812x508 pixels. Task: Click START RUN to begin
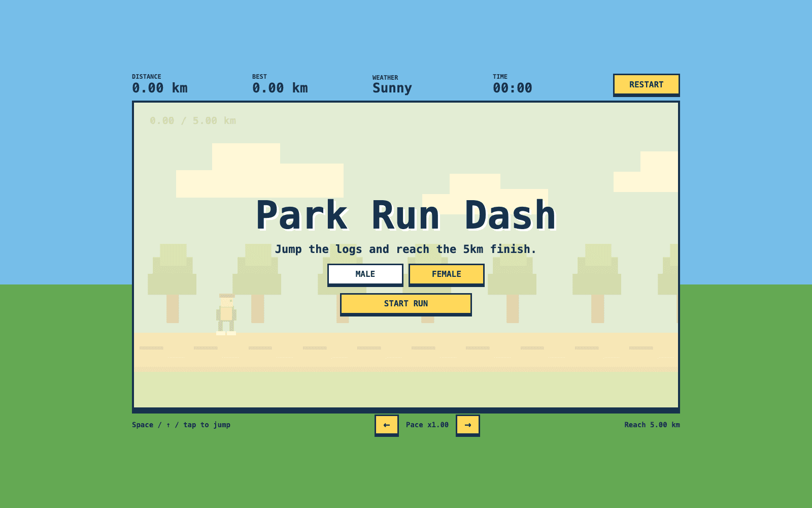(406, 304)
